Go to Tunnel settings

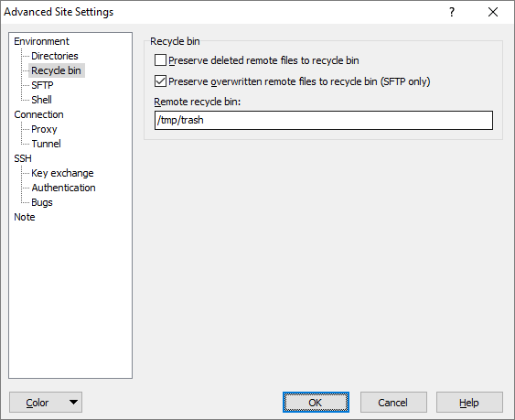tap(46, 144)
